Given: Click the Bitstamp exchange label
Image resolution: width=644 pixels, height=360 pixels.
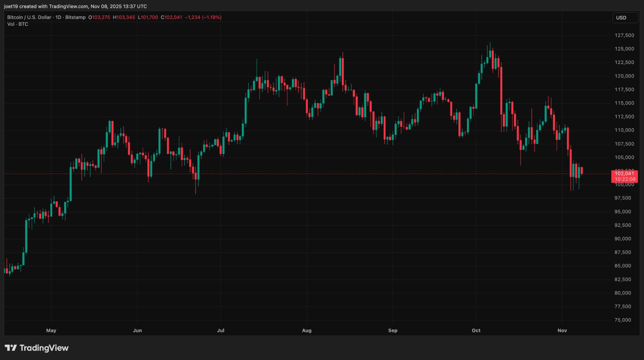Looking at the screenshot, I should click(x=75, y=17).
